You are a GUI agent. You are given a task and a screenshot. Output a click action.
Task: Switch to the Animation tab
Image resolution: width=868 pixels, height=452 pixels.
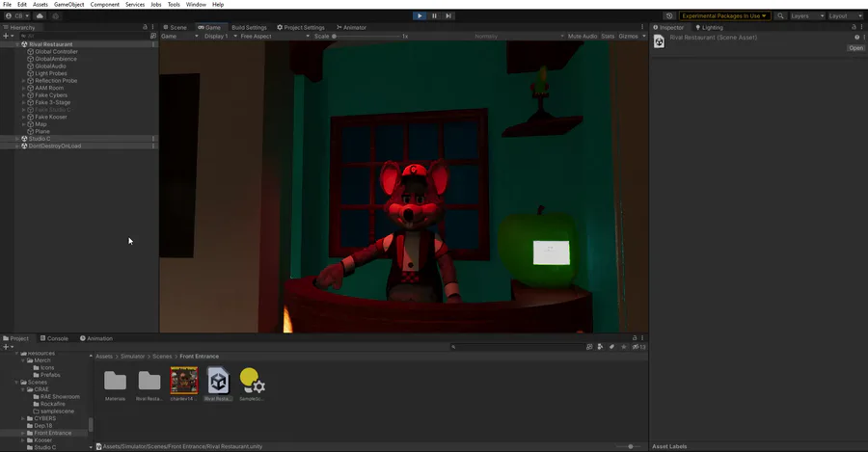click(96, 338)
